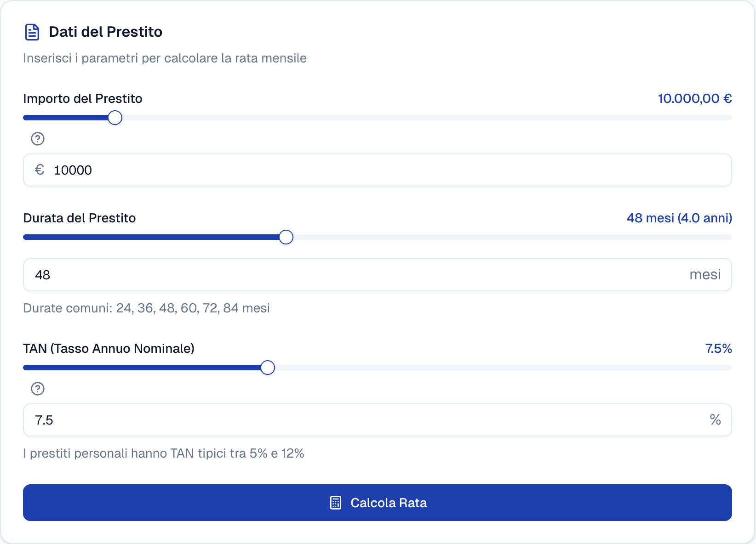Click the Durata del Prestito heading
Viewport: 756px width, 544px height.
[80, 218]
